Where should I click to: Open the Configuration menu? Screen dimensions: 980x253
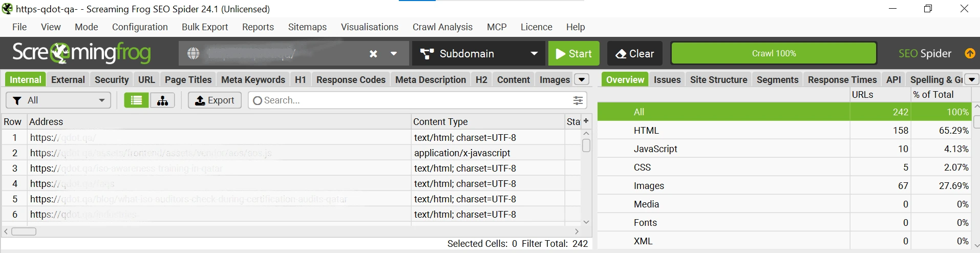(x=140, y=27)
